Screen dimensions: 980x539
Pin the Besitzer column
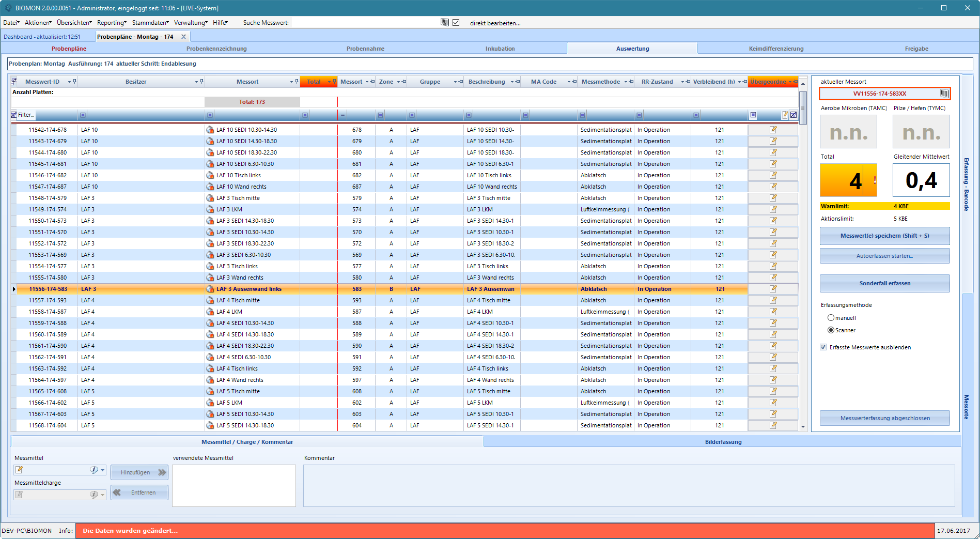201,81
